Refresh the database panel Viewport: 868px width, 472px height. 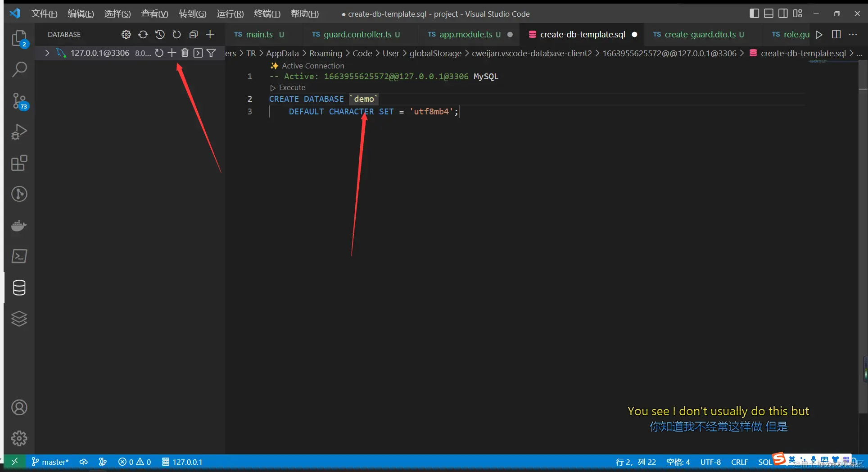tap(176, 34)
